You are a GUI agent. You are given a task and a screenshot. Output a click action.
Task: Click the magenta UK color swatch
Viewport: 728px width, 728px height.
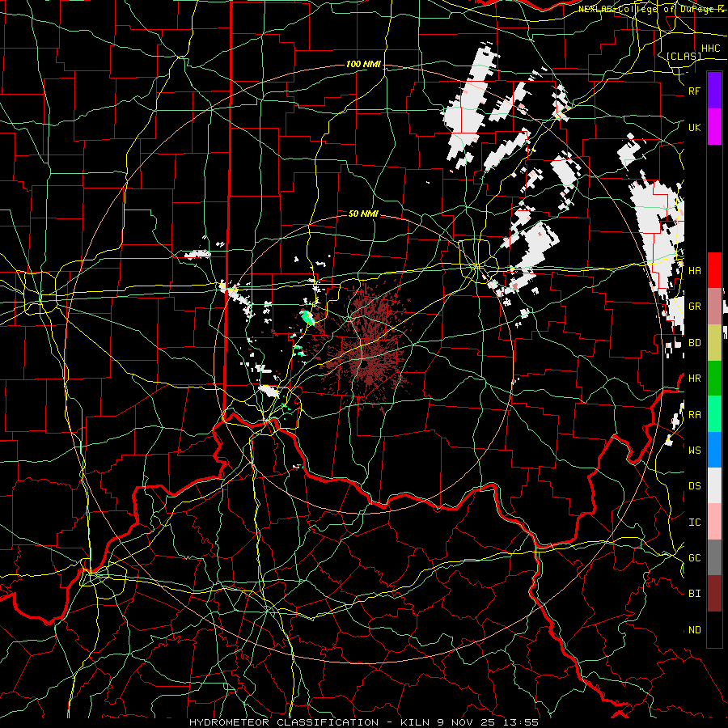pyautogui.click(x=714, y=127)
